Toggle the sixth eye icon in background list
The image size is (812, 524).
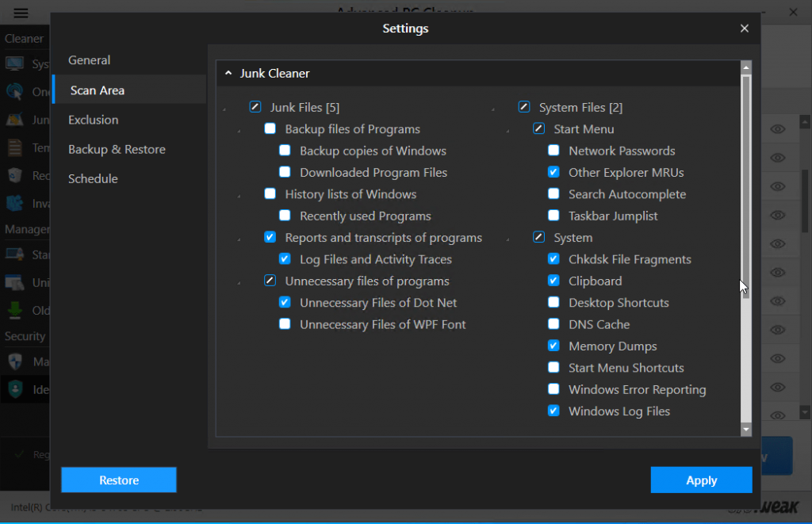(x=778, y=273)
